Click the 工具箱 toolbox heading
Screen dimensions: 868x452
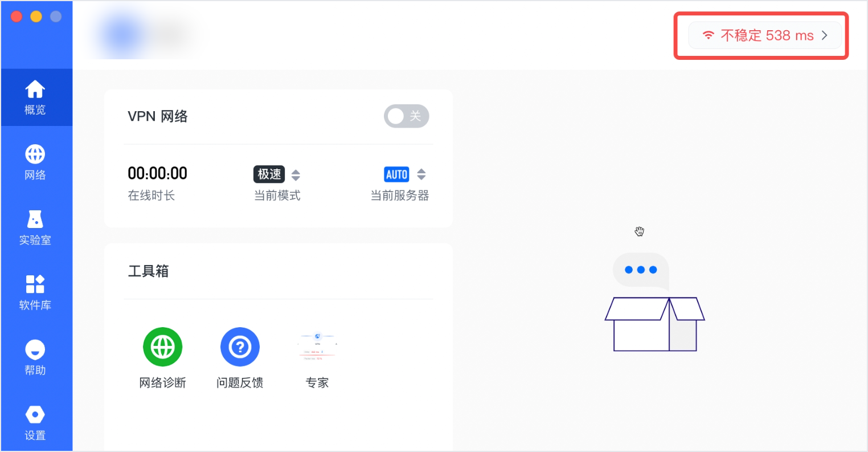[148, 271]
